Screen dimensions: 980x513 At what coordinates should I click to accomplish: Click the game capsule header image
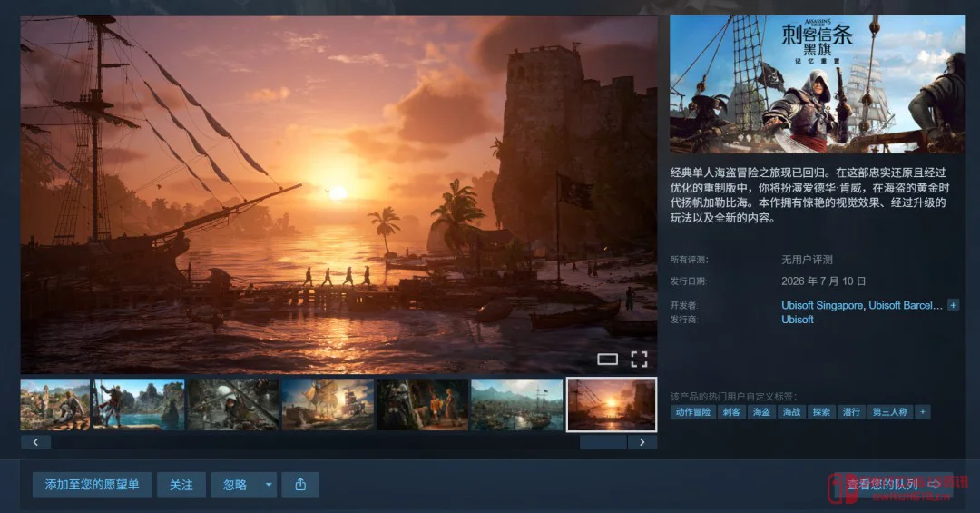coord(818,84)
